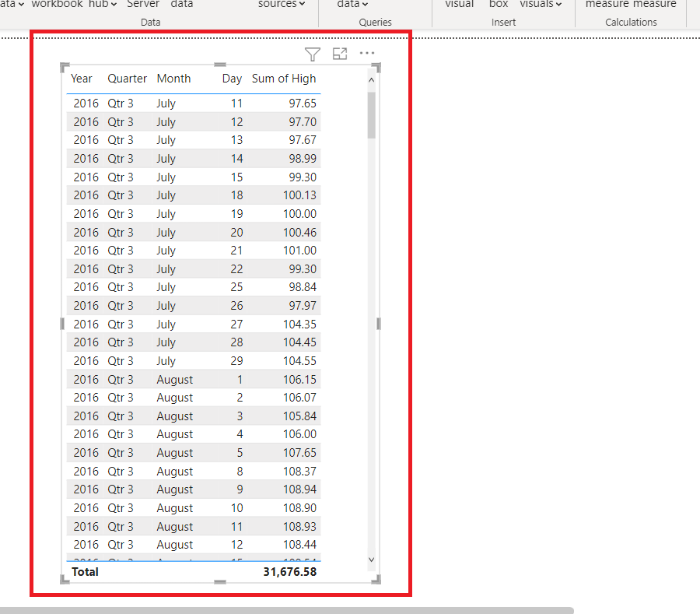Open the Recent sources dropdown
This screenshot has width=700, height=614.
tap(282, 5)
